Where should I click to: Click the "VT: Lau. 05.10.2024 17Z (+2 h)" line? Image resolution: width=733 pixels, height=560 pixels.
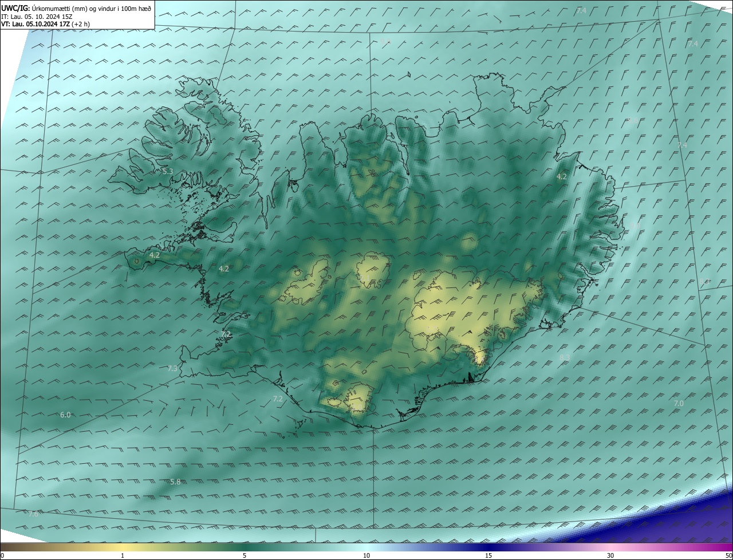[x=46, y=24]
